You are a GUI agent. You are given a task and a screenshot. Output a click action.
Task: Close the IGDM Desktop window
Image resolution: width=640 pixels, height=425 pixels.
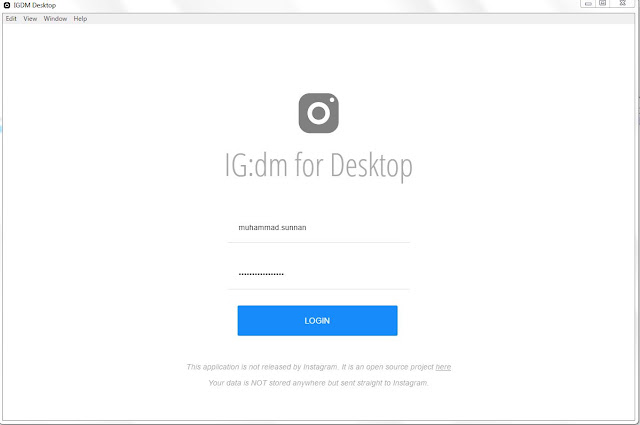click(x=623, y=3)
